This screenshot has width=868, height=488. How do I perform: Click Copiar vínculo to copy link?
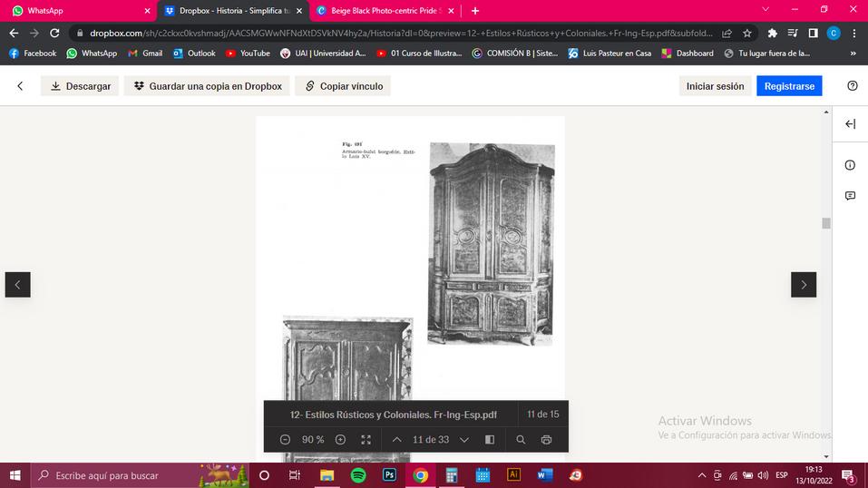click(x=343, y=86)
